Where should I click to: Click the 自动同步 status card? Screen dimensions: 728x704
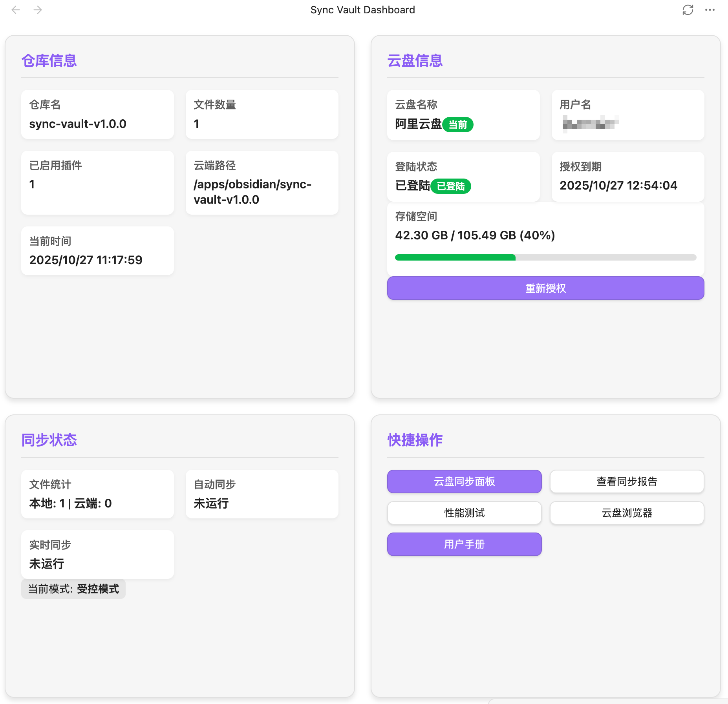coord(262,494)
